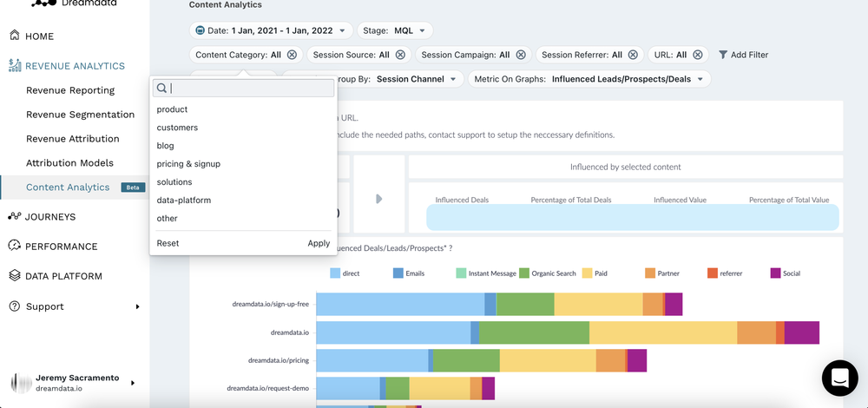Click the funnel icon beside Add Filter
868x408 pixels.
click(723, 55)
